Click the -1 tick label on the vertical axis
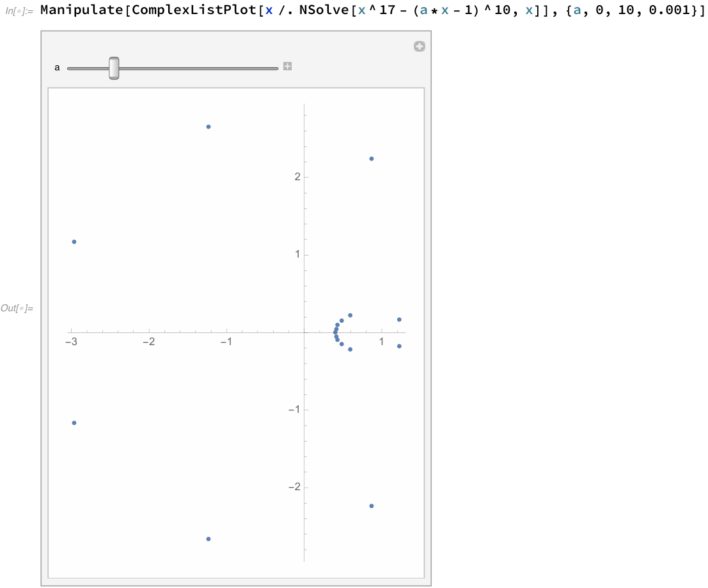This screenshot has width=708, height=588. click(x=294, y=409)
